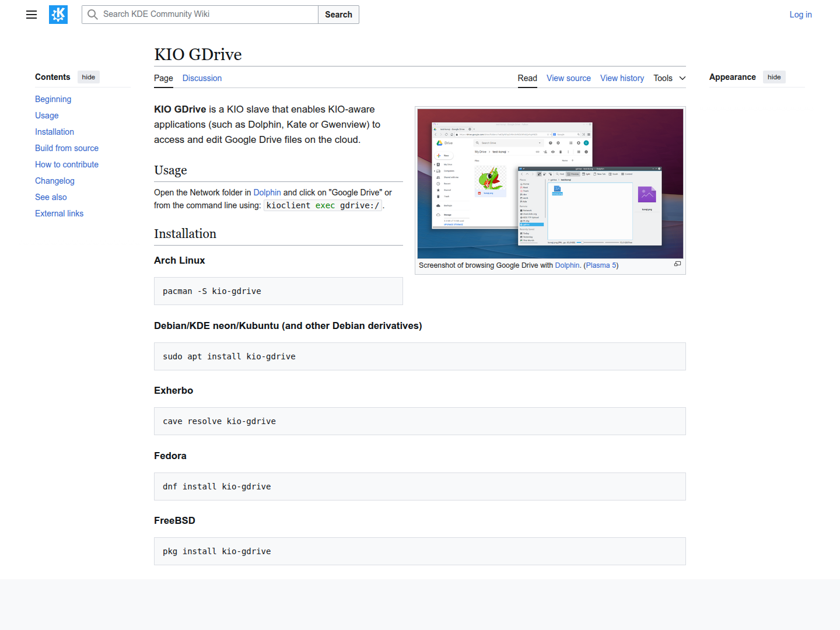Viewport: 840px width, 630px height.
Task: Click the FreeBSD subheading
Action: coord(174,521)
